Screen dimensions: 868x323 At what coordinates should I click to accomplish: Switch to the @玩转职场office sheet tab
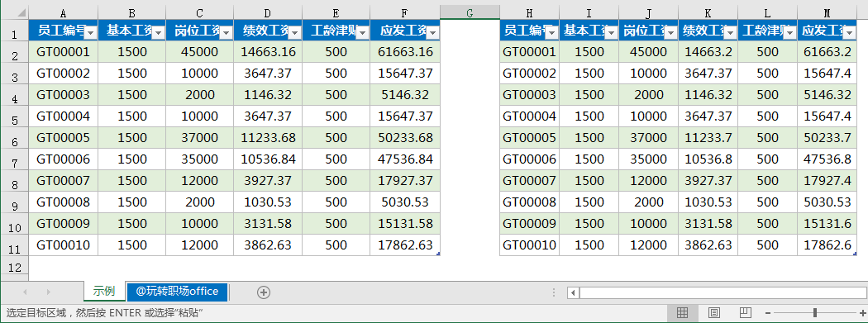(x=177, y=292)
